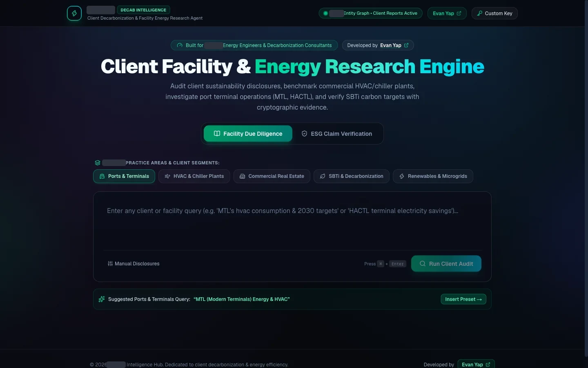Image resolution: width=588 pixels, height=368 pixels.
Task: Click external-link icon in Developed by badge
Action: [406, 45]
